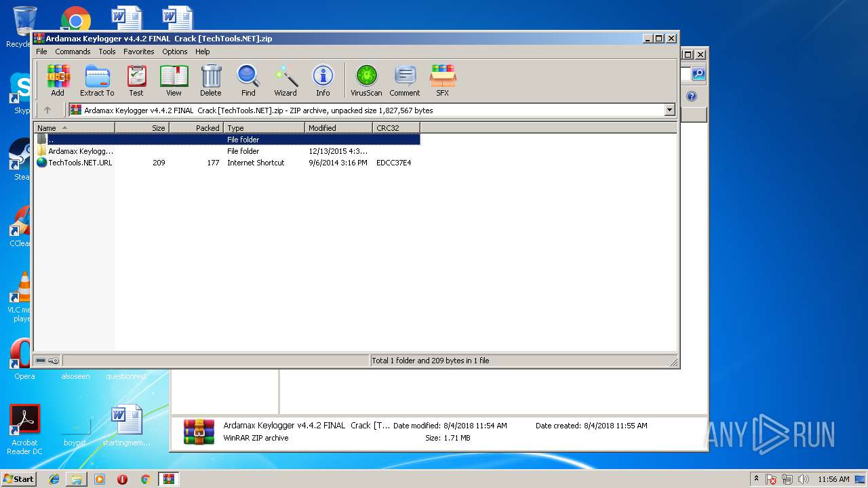Click the WinRAR taskbar button

click(x=168, y=479)
